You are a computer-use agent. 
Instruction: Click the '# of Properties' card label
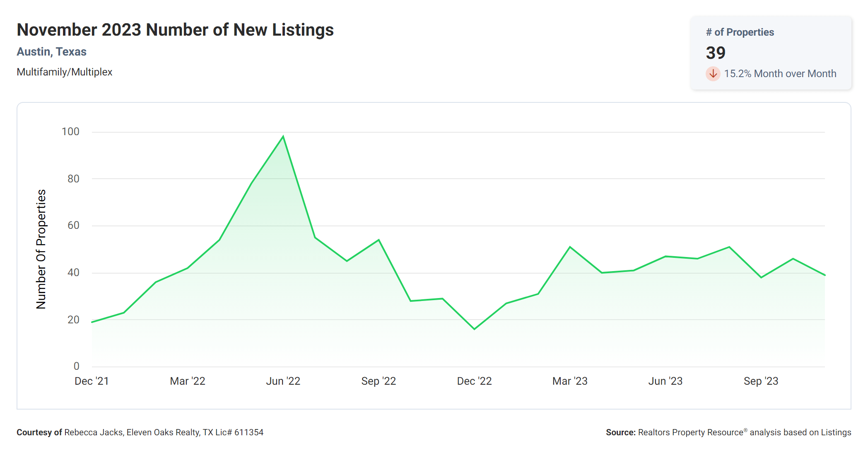740,32
